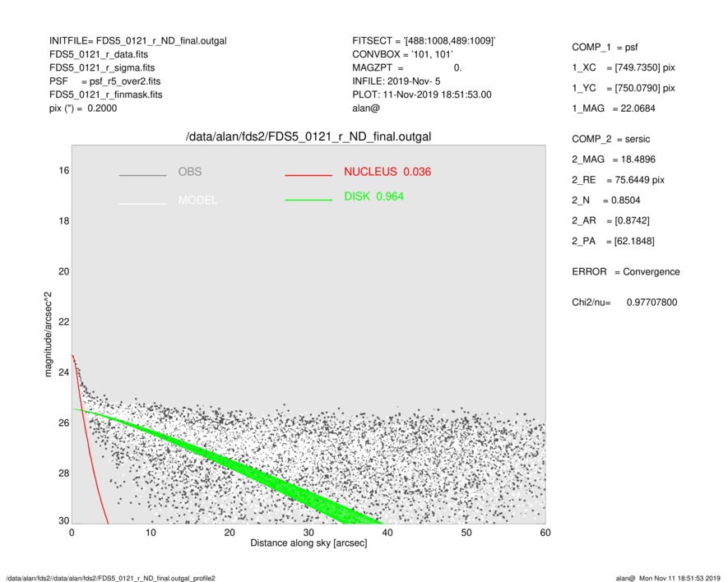Click the DISK 0.964 legend label
The image size is (728, 582).
(x=373, y=196)
